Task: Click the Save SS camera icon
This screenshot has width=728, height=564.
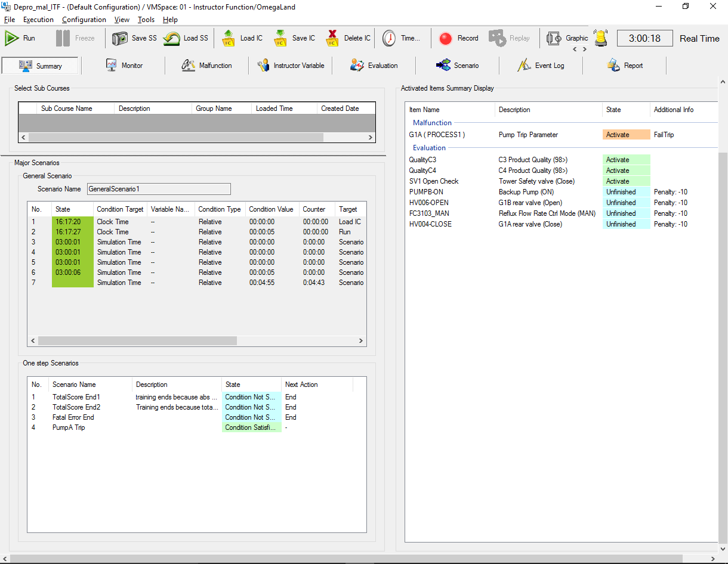Action: coord(120,38)
